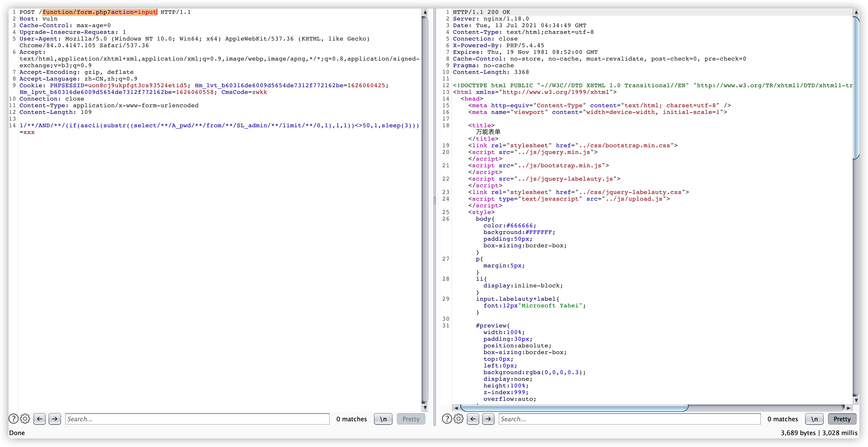Go to previous match in response search
The width and height of the screenshot is (868, 447).
tap(473, 419)
